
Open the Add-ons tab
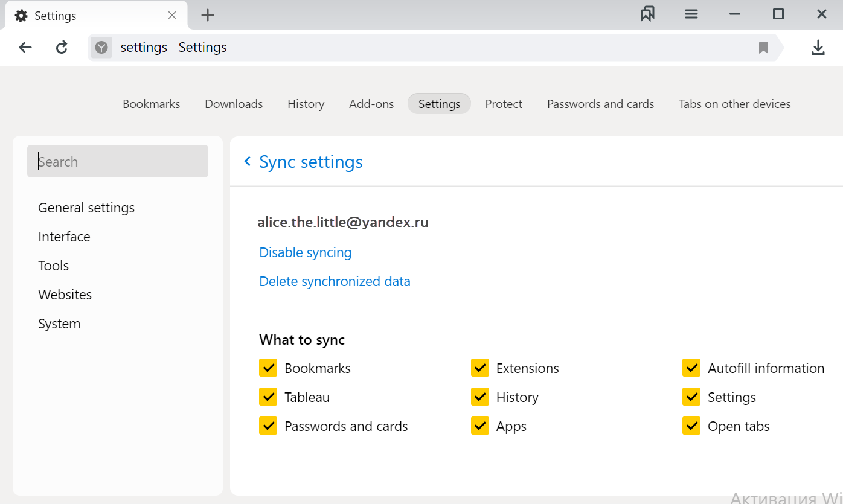[371, 104]
